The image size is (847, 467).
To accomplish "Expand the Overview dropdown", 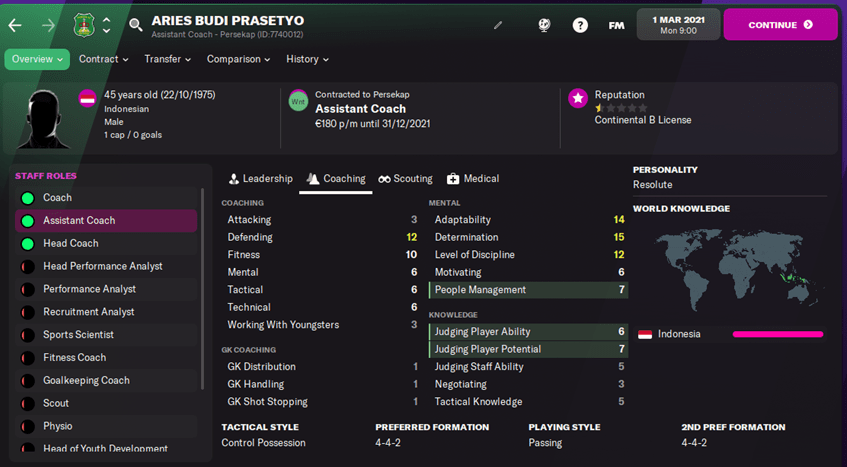I will 37,59.
